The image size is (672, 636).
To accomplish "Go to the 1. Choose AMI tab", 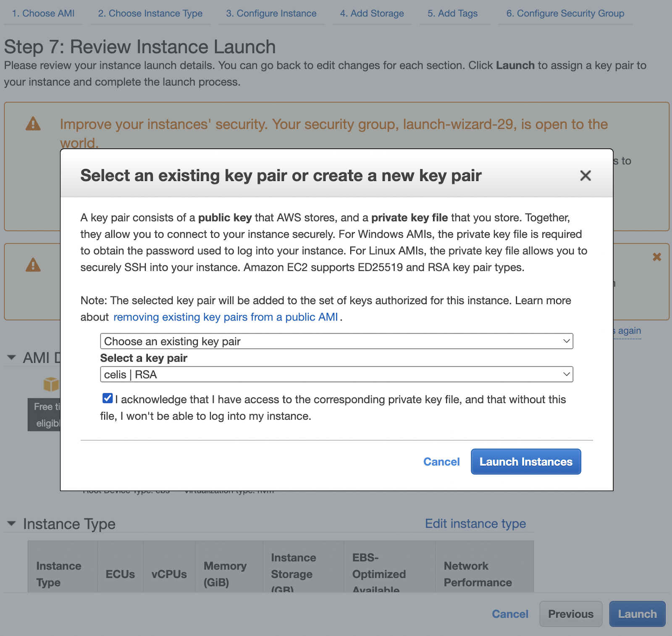I will point(43,13).
